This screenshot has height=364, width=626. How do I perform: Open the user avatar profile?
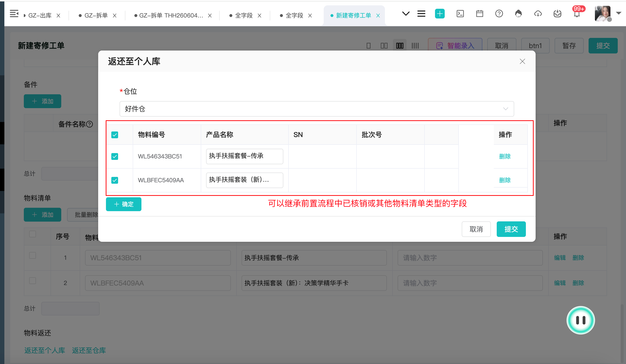click(x=602, y=14)
